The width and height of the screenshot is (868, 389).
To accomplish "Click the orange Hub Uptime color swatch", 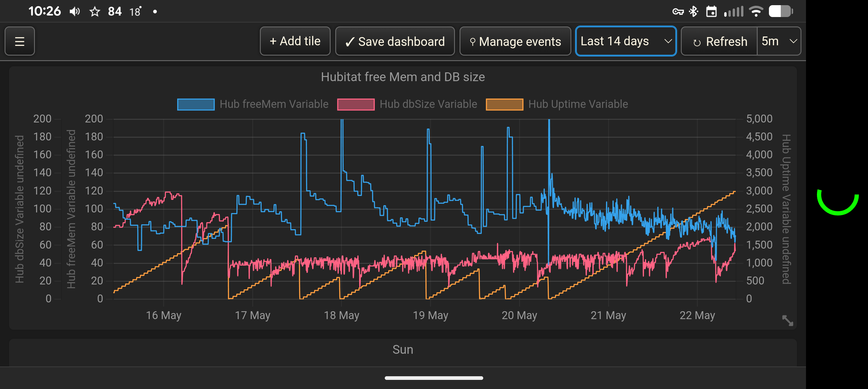I will coord(504,105).
